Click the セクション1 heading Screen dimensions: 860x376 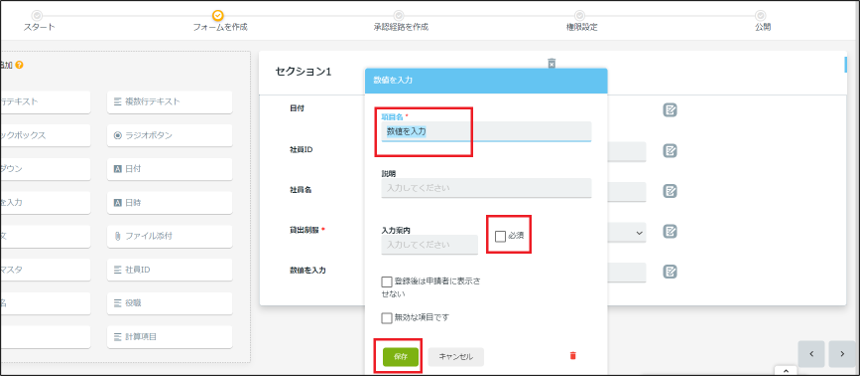pos(303,72)
